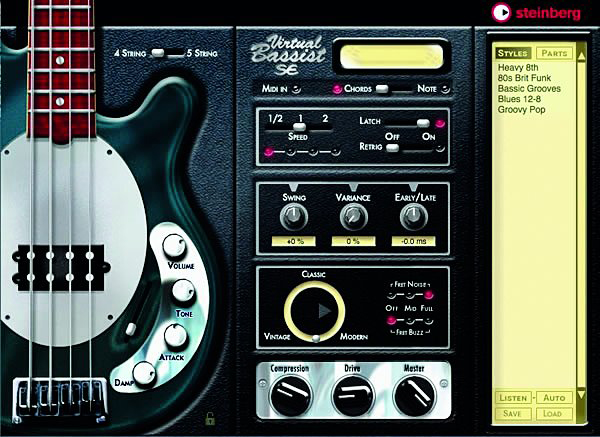Click the styles list scroll up arrow
This screenshot has width=600, height=437.
[581, 56]
